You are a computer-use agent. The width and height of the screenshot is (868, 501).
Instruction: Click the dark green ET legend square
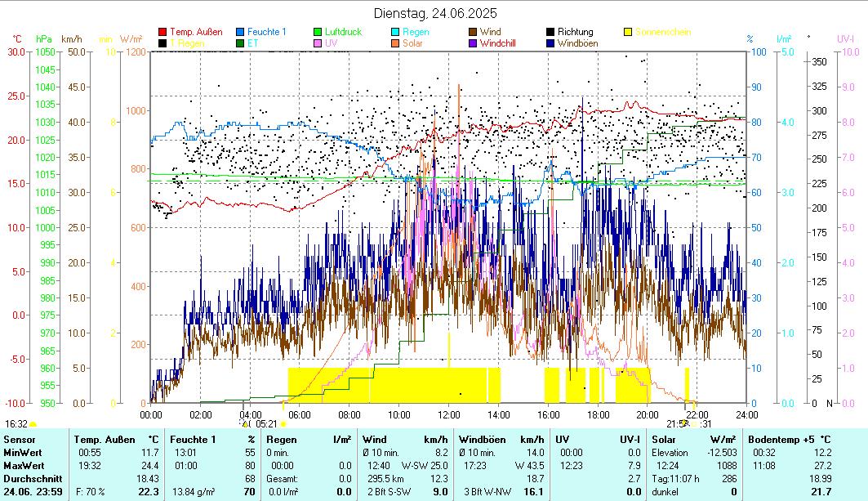point(240,43)
